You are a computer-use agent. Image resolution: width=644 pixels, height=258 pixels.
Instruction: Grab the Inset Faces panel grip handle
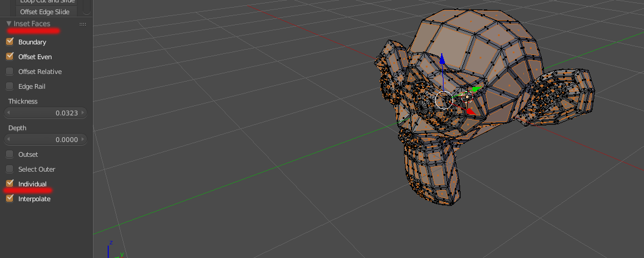[x=83, y=24]
